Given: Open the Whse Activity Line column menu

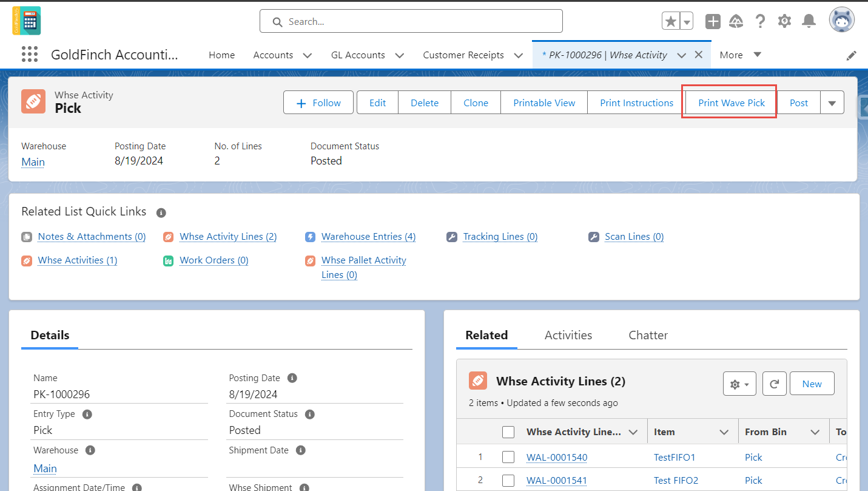Looking at the screenshot, I should tap(633, 432).
